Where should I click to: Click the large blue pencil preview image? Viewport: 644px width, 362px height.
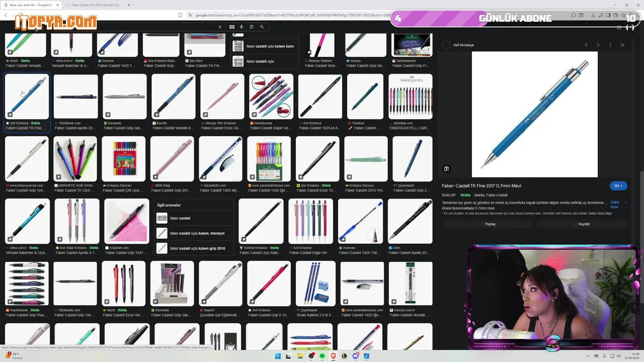click(534, 114)
